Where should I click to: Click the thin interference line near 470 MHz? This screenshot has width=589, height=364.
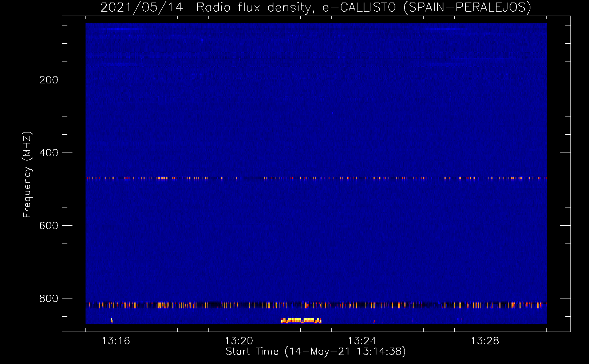(316, 178)
